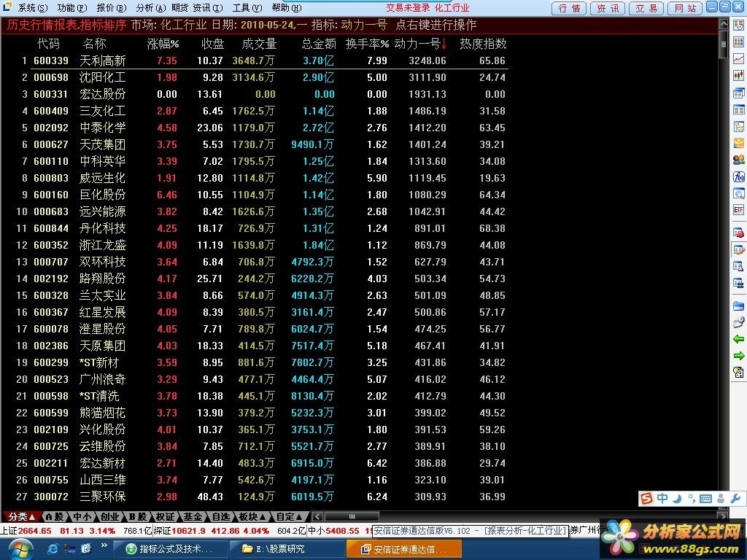The width and height of the screenshot is (747, 560).
Task: Sort by the 总金额 column header
Action: tap(319, 44)
